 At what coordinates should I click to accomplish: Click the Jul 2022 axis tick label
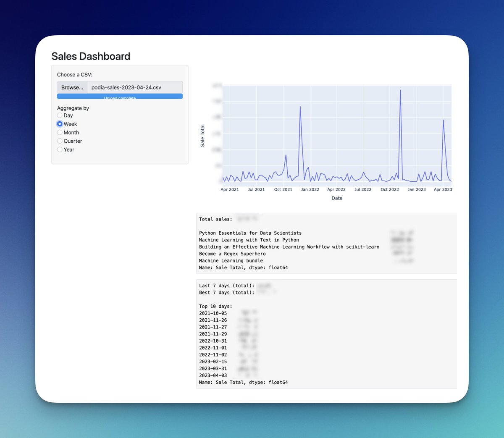(x=363, y=189)
